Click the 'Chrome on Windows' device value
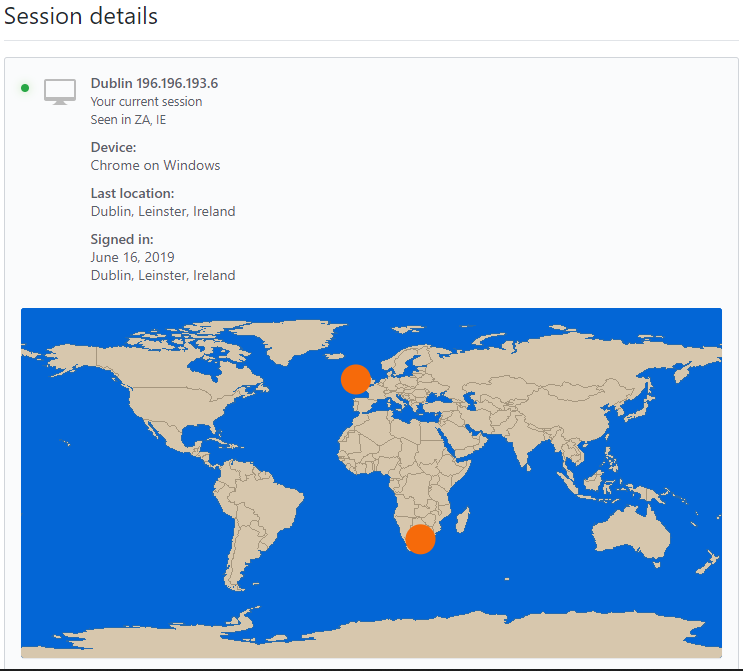Screen dimensions: 743x671 (155, 165)
